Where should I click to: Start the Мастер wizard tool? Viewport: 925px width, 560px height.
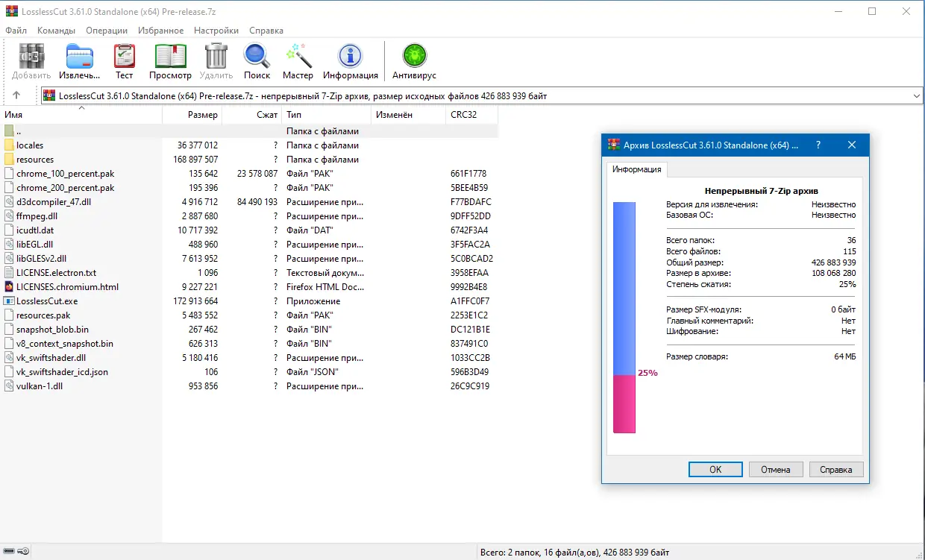tap(298, 57)
